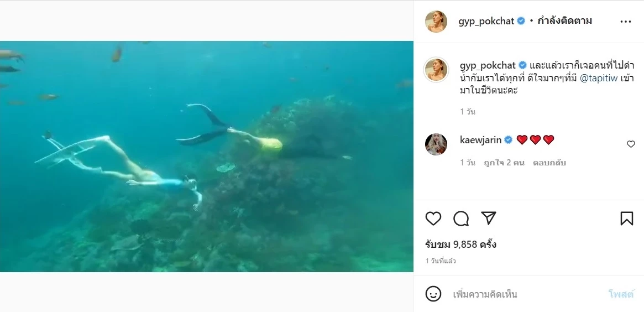
Task: Click the โพสต์ post button
Action: 621,294
